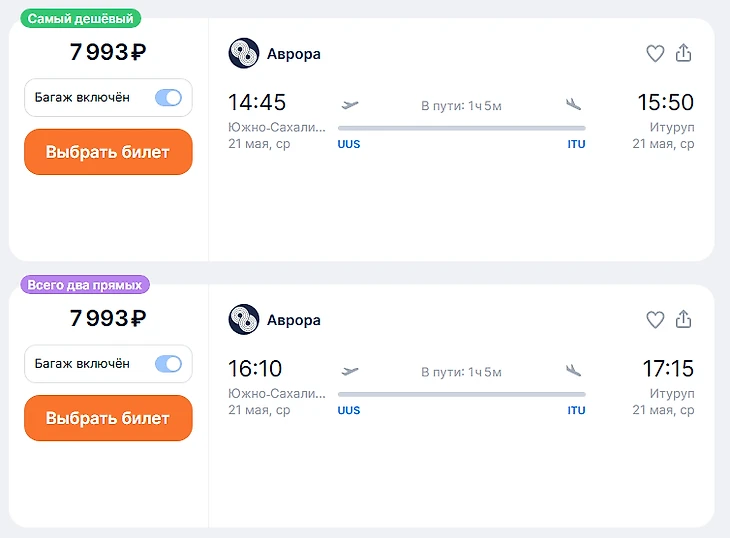Click the ITU airport code on the second ticket
The image size is (730, 538).
(577, 411)
